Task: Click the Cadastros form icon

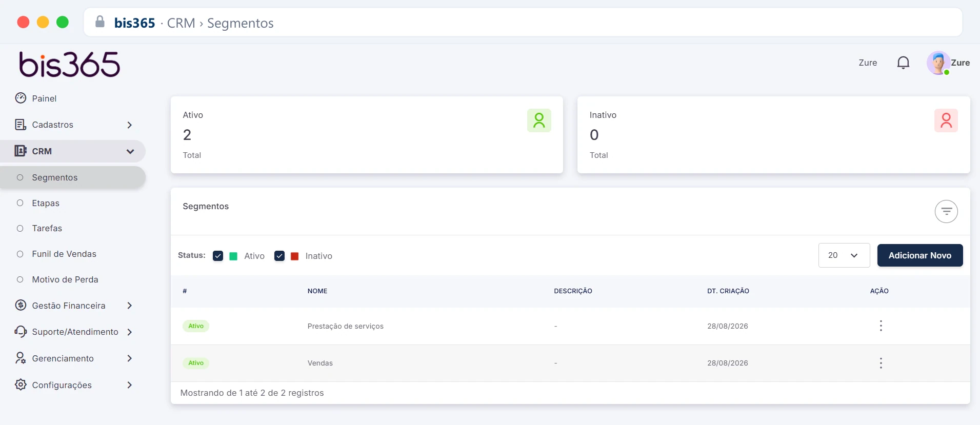Action: 21,125
